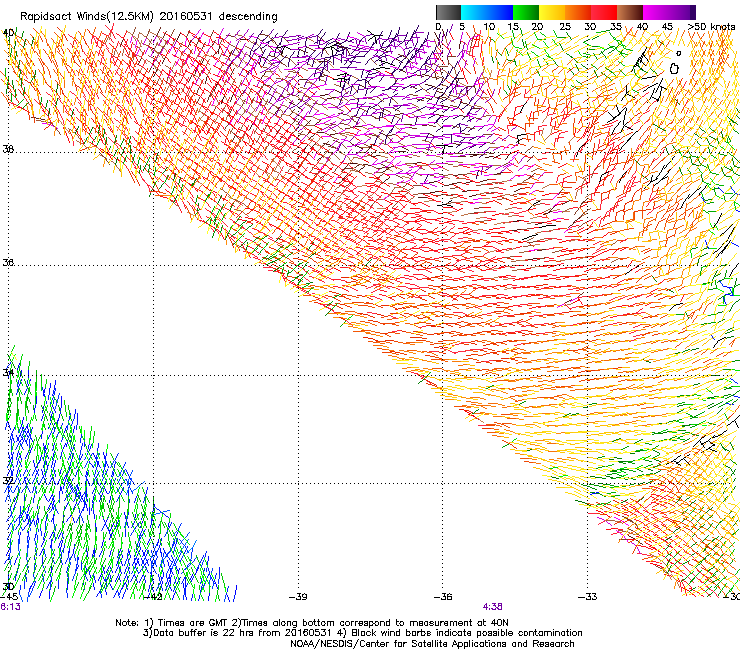This screenshot has height=650, width=740.
Task: Click the longitude label '-45' on the bottom axis
Action: [9, 597]
